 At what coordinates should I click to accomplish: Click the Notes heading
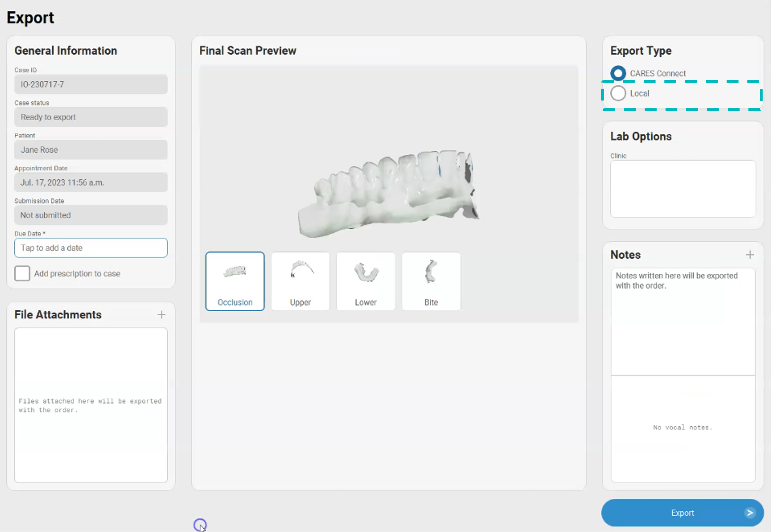click(626, 255)
